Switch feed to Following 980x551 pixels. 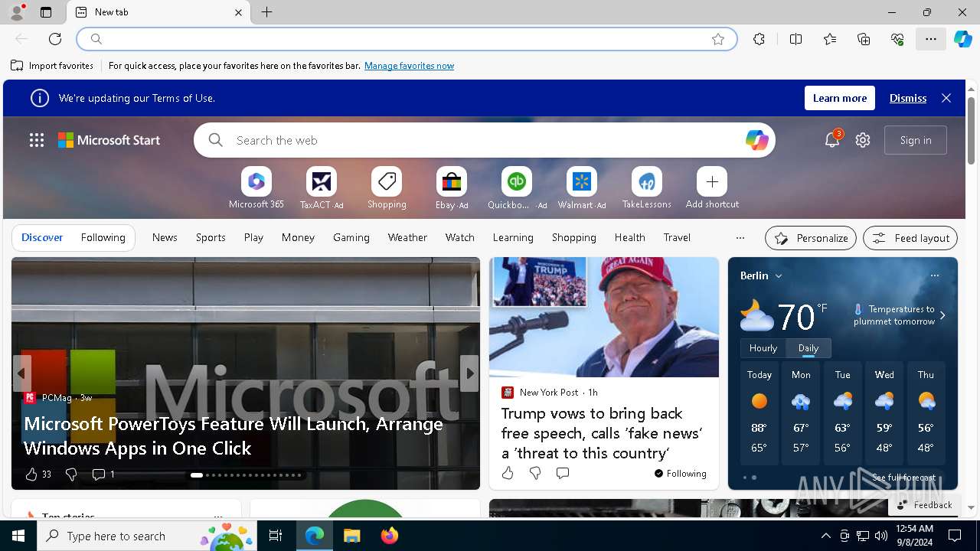point(103,237)
